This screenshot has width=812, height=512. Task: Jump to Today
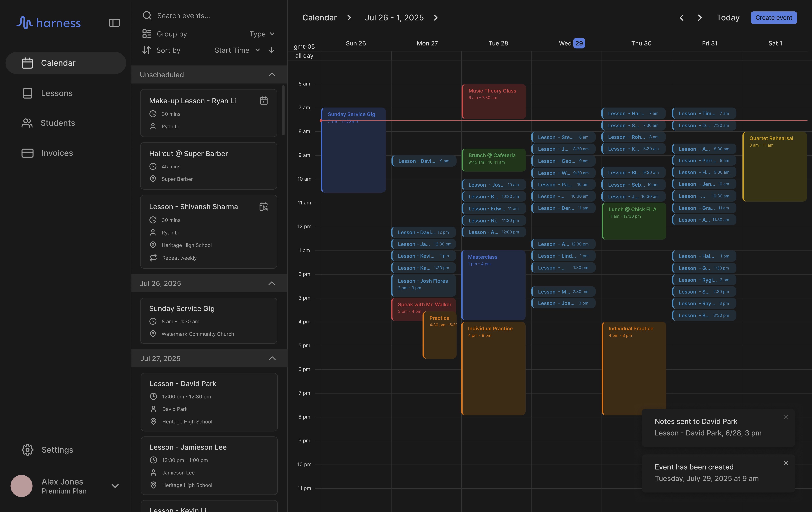[x=728, y=18]
